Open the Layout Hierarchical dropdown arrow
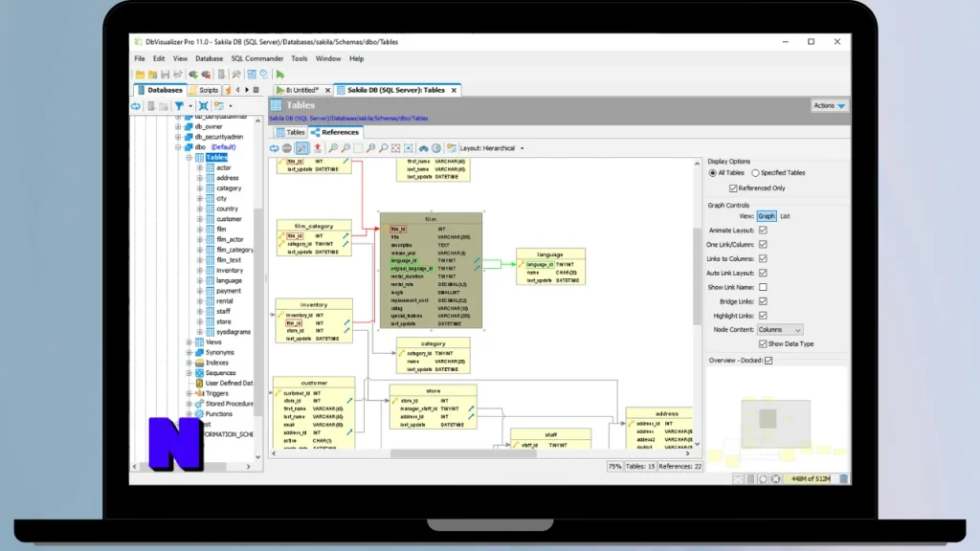 pyautogui.click(x=522, y=148)
